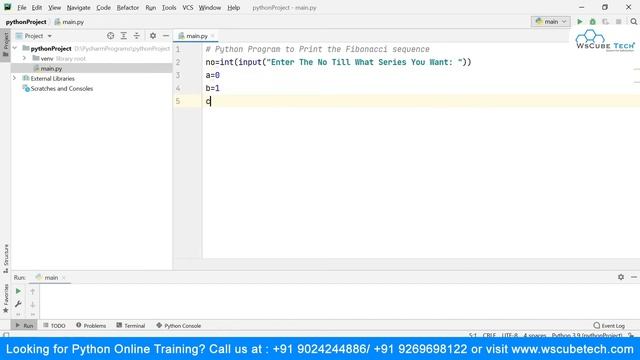Open the run configuration dropdown 'main'
Screen dimensions: 640x360
click(551, 22)
